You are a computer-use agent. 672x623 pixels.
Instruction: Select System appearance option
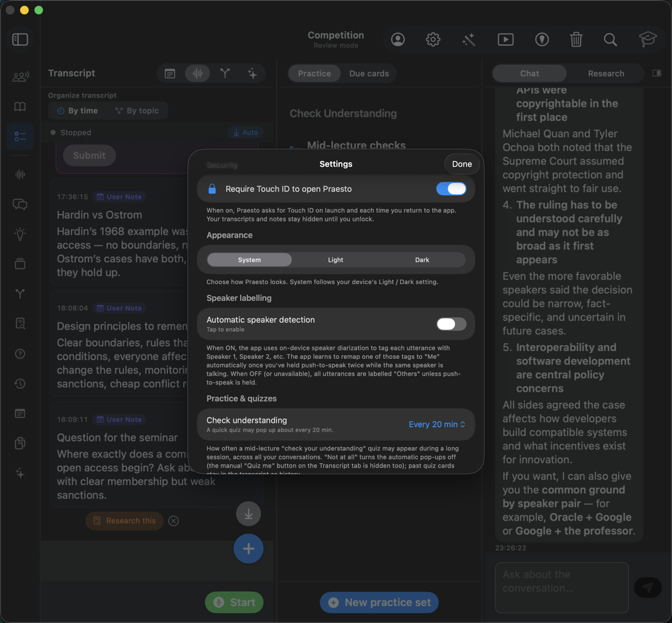250,260
